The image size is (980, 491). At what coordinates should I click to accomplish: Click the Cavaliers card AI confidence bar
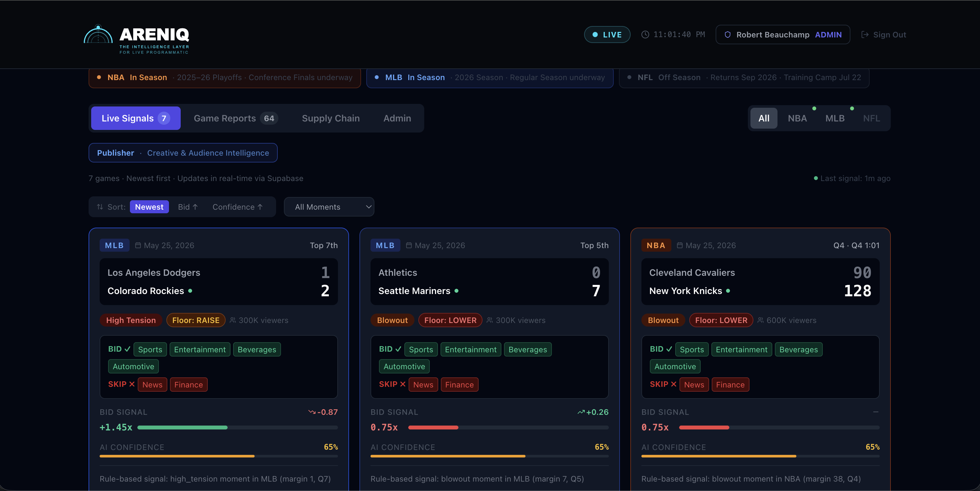coord(761,456)
